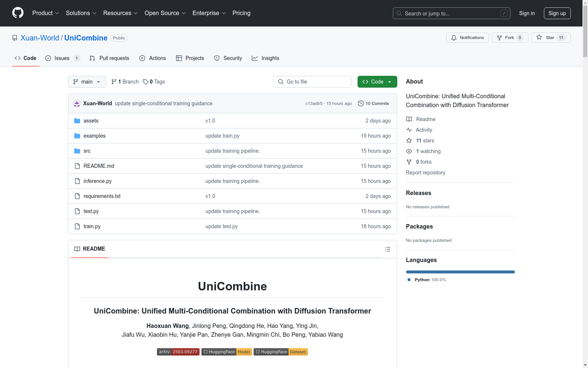The image size is (588, 368).
Task: Click the repository icon before Xuan-World
Action: [15, 38]
